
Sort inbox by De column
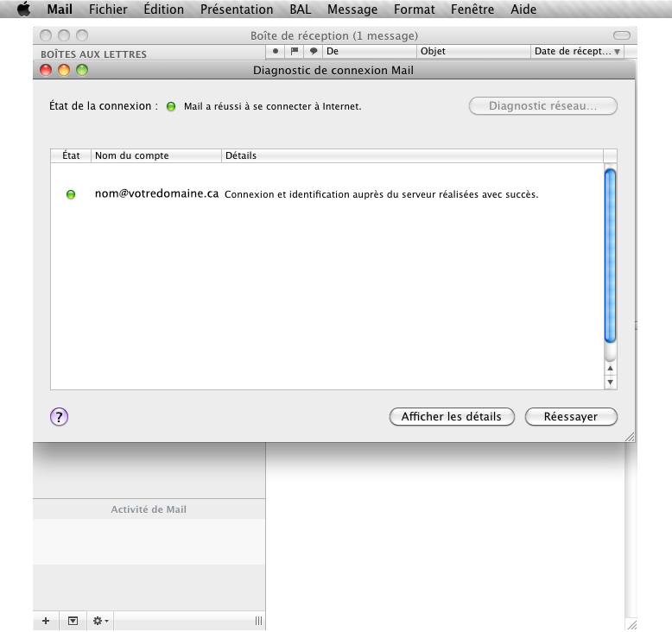pyautogui.click(x=370, y=51)
